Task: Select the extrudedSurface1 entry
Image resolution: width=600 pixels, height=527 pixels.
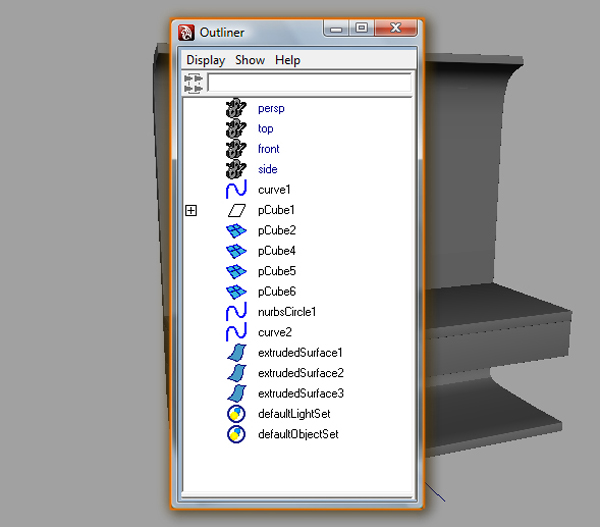Action: click(300, 352)
